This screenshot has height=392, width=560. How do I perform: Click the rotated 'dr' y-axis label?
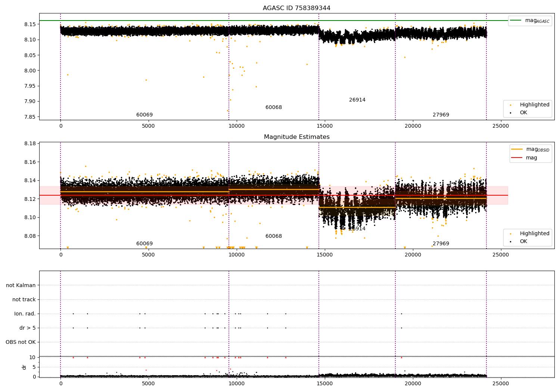pyautogui.click(x=24, y=367)
